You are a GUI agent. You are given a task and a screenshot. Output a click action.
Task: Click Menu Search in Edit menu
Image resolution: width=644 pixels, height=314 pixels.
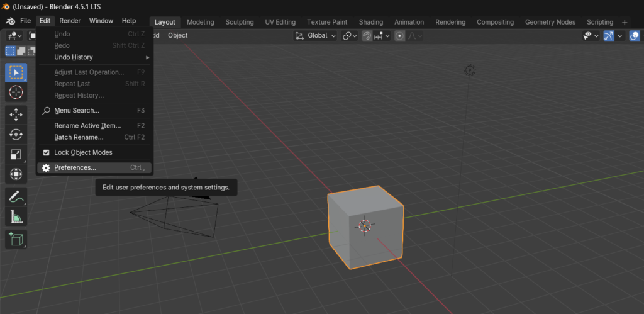[77, 111]
